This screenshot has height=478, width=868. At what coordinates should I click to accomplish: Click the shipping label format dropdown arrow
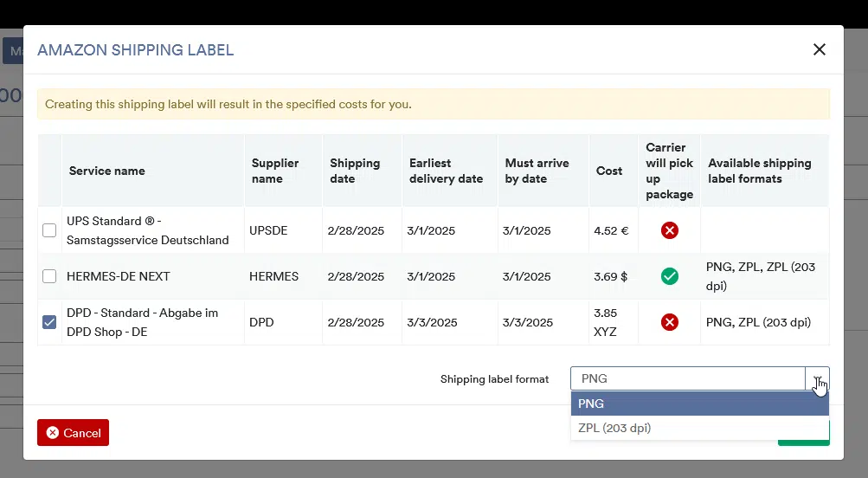click(817, 378)
